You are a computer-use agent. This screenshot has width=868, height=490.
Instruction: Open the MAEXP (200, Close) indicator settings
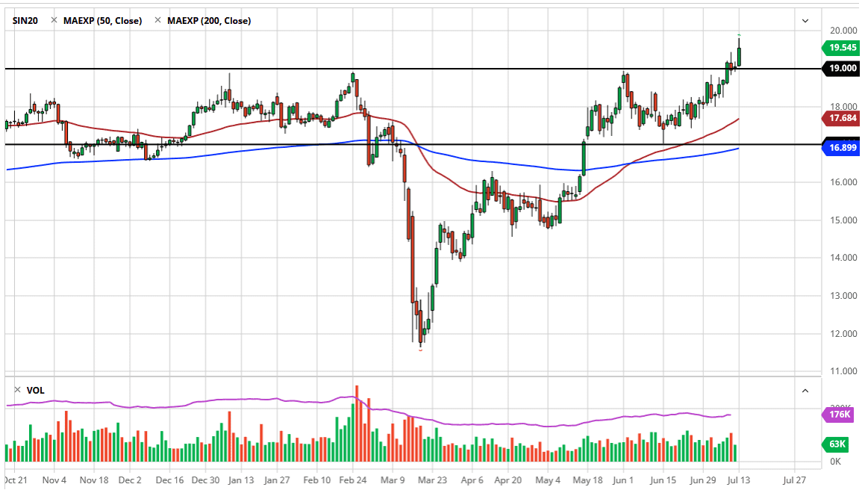(x=209, y=20)
